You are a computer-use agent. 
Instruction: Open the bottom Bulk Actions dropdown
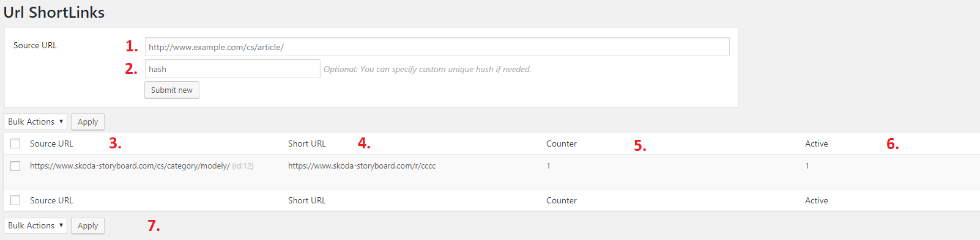35,225
